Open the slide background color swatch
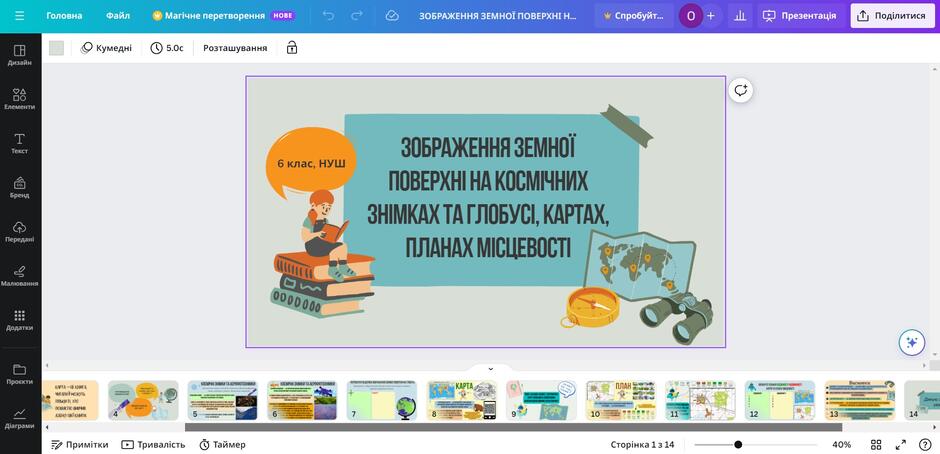940x454 pixels. point(56,48)
